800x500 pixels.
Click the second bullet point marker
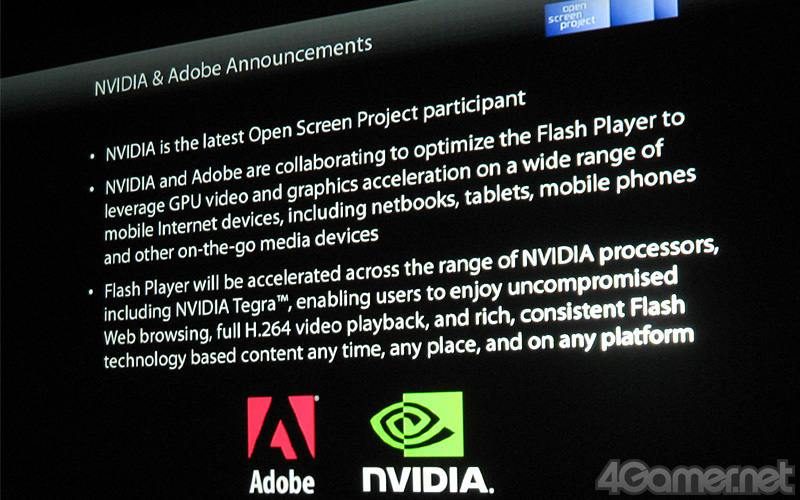click(x=92, y=190)
